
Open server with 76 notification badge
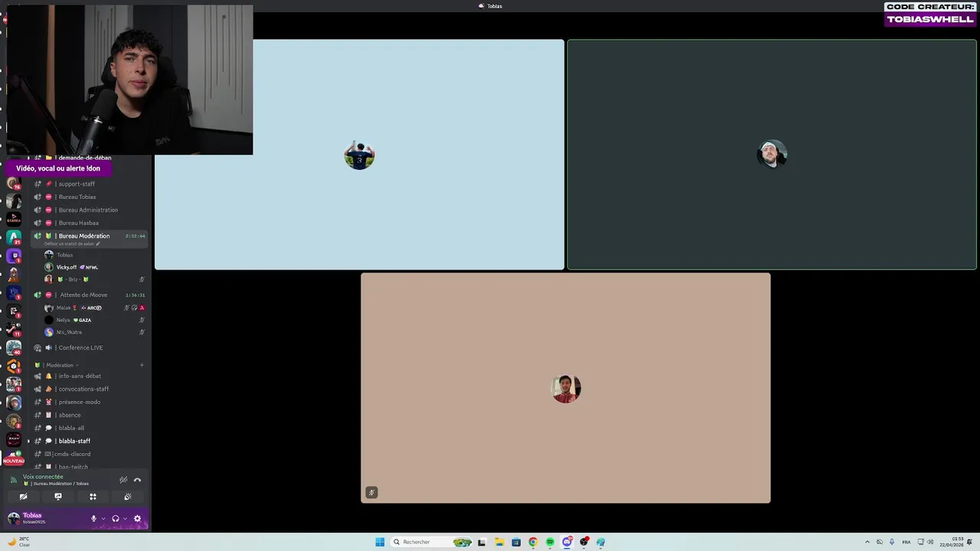[14, 183]
